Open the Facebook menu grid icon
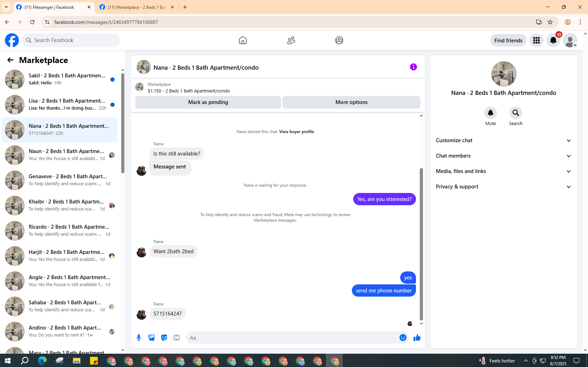This screenshot has height=367, width=588. click(x=536, y=40)
